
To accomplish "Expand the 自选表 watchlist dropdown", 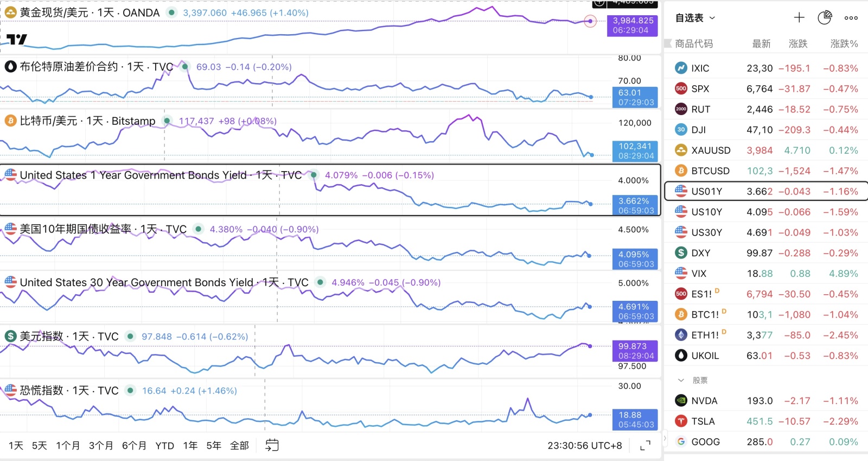I will point(695,18).
